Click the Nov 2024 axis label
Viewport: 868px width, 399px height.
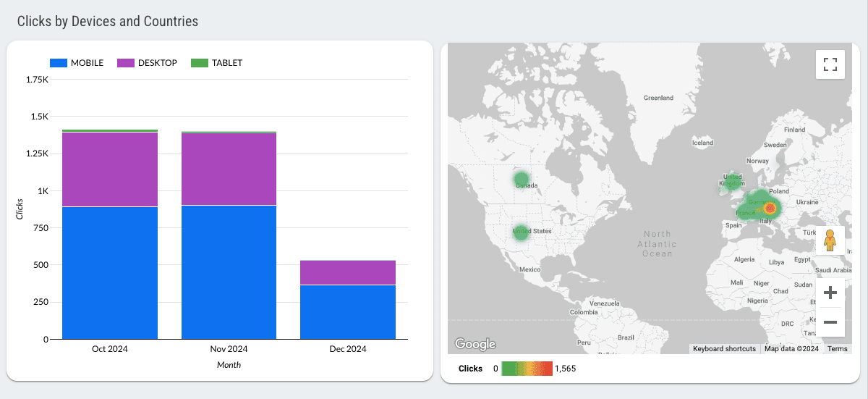(x=229, y=349)
